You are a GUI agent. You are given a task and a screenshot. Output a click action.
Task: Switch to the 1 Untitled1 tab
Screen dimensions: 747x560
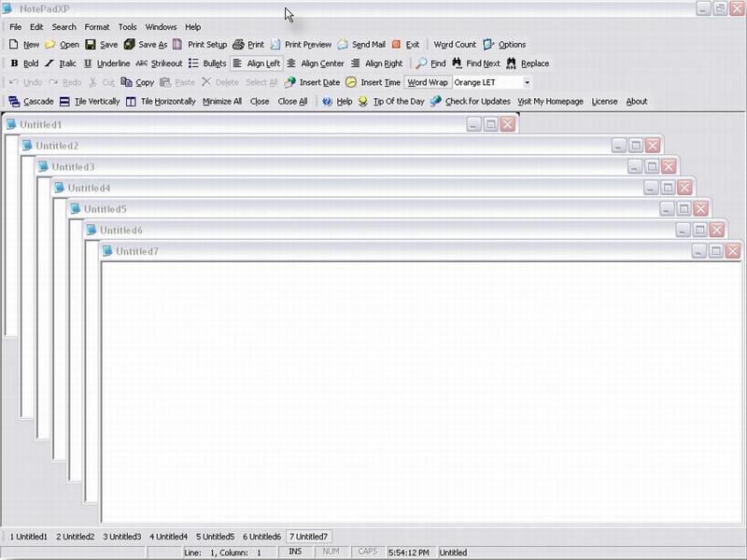[x=29, y=537]
